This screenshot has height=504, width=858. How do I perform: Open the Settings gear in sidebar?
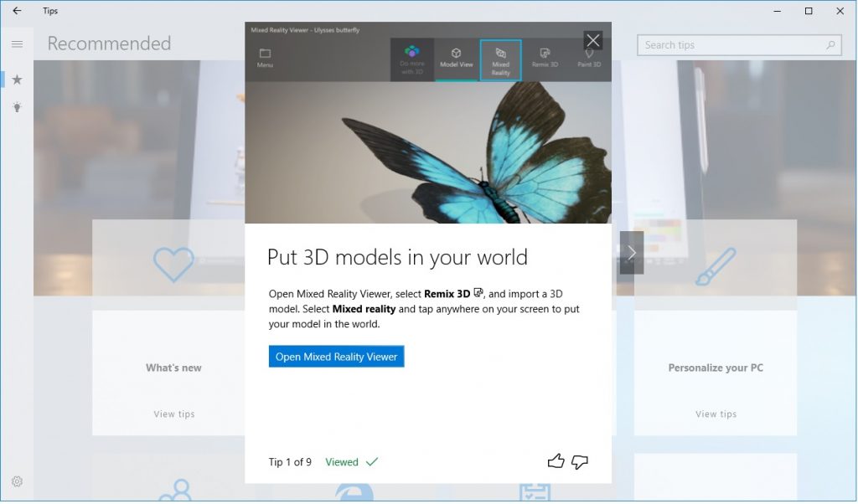tap(17, 481)
